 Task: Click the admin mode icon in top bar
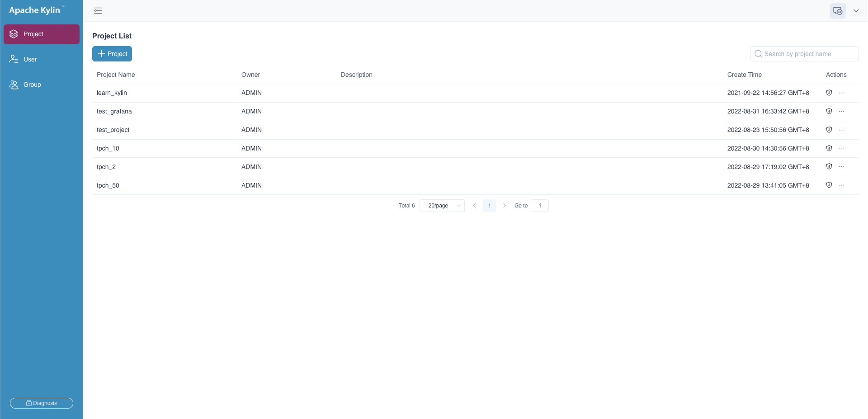837,11
